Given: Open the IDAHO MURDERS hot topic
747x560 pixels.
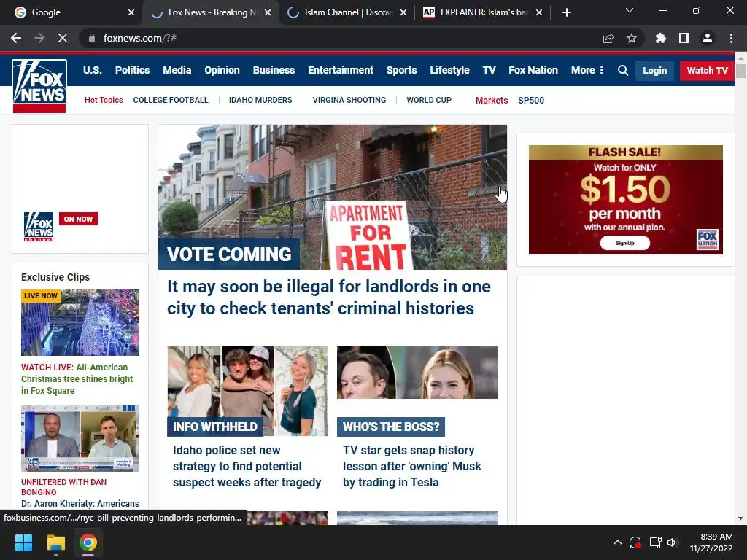Looking at the screenshot, I should [x=260, y=100].
